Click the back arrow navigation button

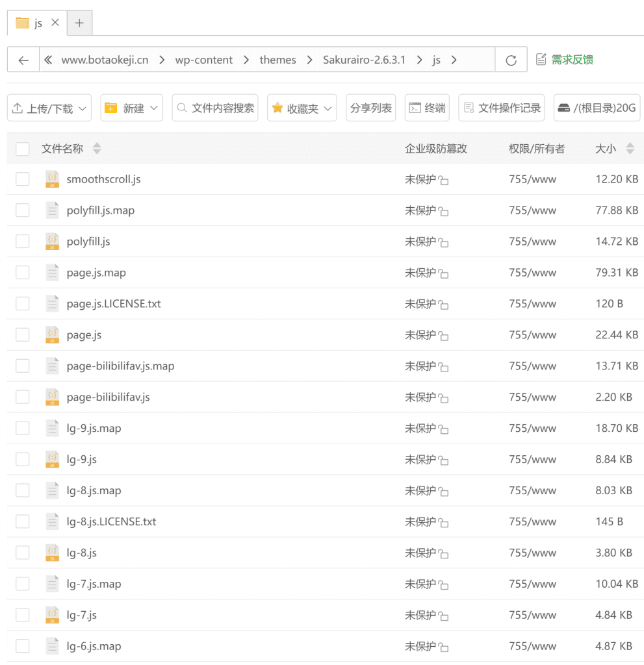coord(23,60)
